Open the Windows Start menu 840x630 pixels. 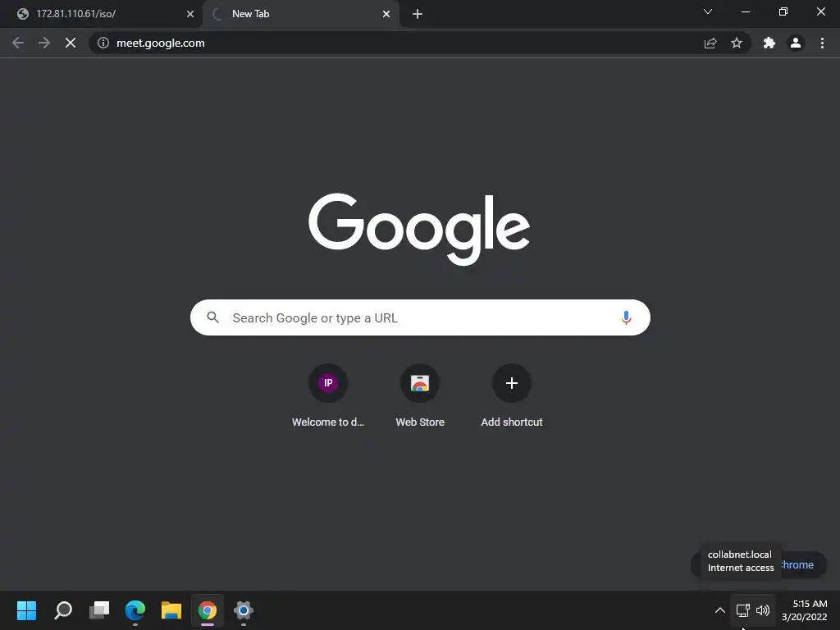(26, 610)
